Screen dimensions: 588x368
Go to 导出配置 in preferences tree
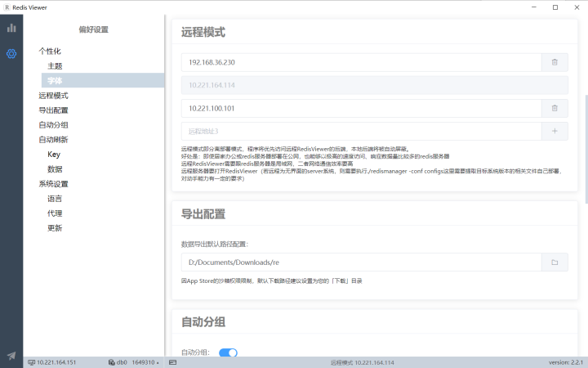click(x=53, y=110)
